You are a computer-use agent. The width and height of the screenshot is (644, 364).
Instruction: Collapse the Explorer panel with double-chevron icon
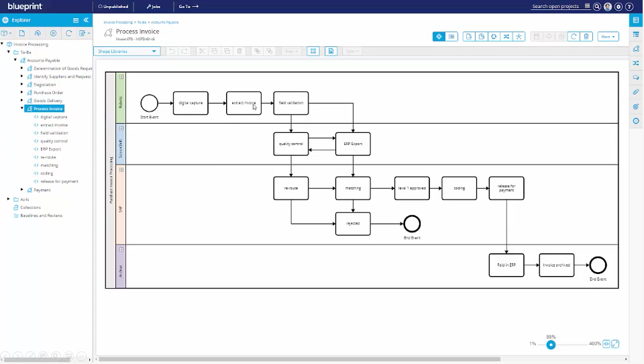[86, 20]
